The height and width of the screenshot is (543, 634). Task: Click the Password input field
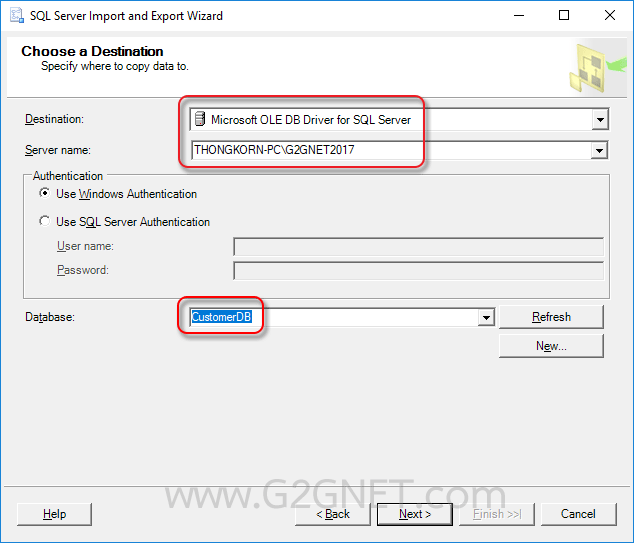coord(418,270)
